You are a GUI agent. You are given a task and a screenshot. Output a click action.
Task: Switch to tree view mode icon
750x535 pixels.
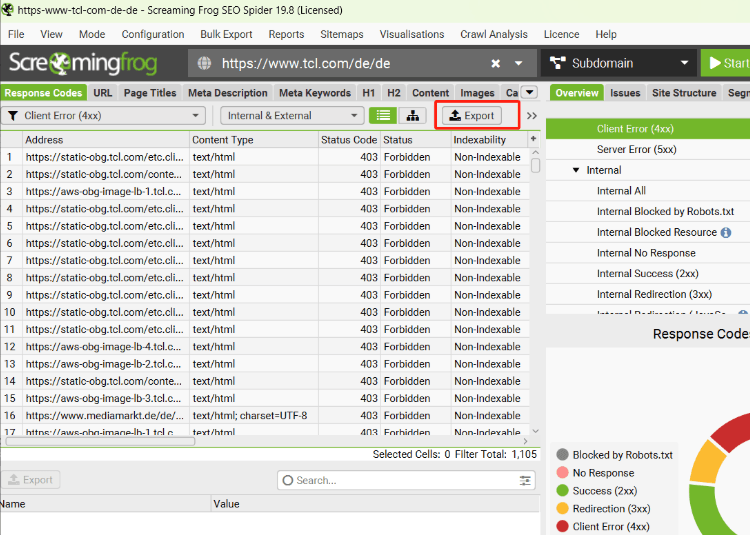pyautogui.click(x=411, y=116)
